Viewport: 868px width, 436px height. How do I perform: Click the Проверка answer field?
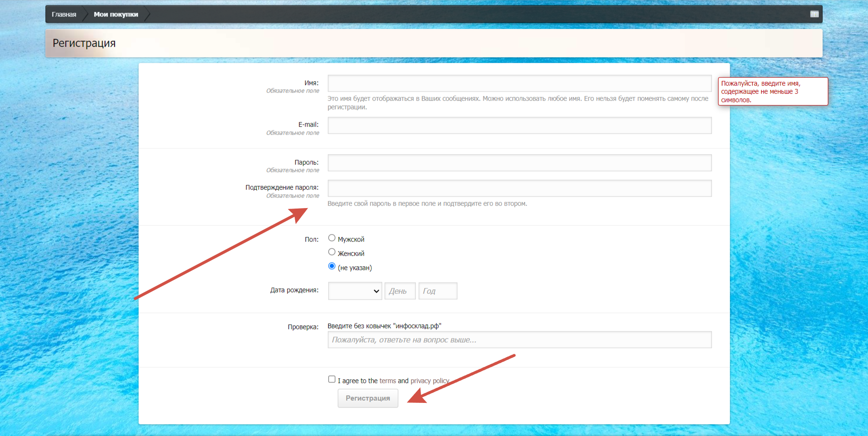pyautogui.click(x=519, y=340)
